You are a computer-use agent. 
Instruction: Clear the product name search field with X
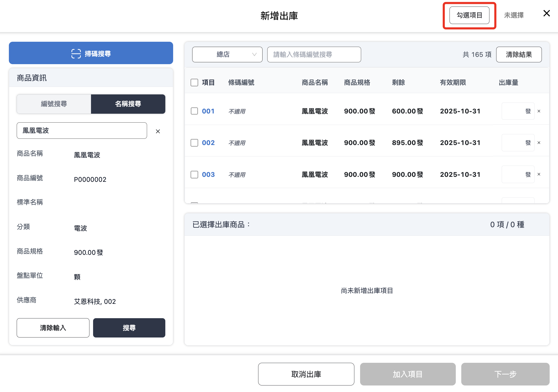pos(158,131)
